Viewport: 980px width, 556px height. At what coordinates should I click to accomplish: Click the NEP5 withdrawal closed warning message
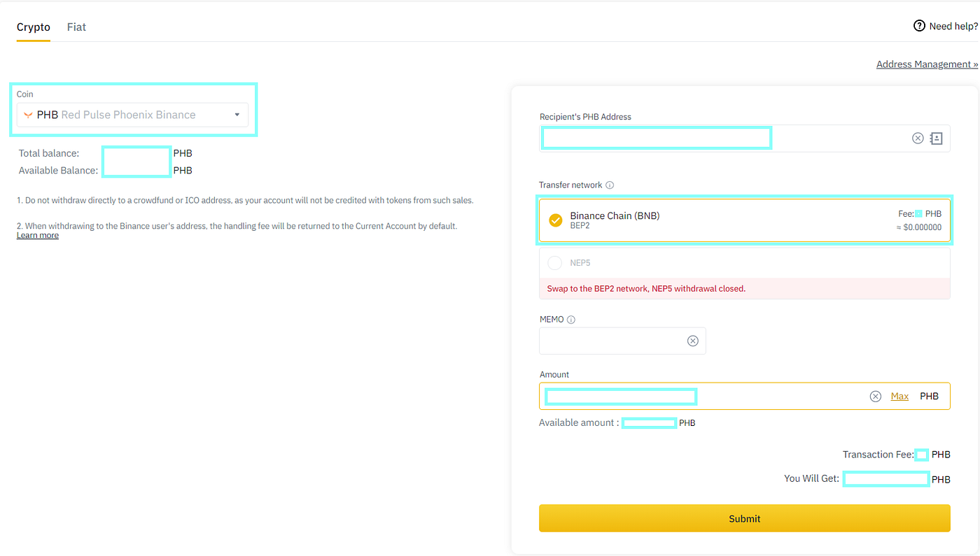[x=744, y=288]
